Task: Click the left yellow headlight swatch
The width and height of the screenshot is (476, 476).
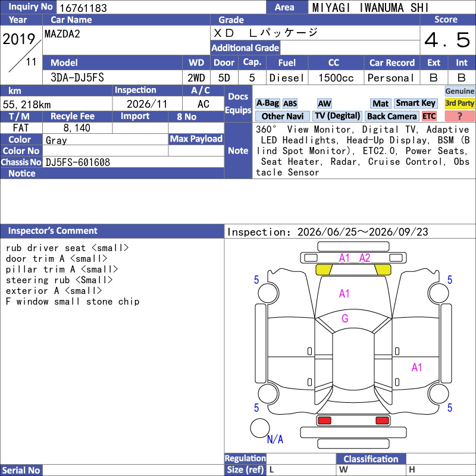Action: tap(324, 270)
